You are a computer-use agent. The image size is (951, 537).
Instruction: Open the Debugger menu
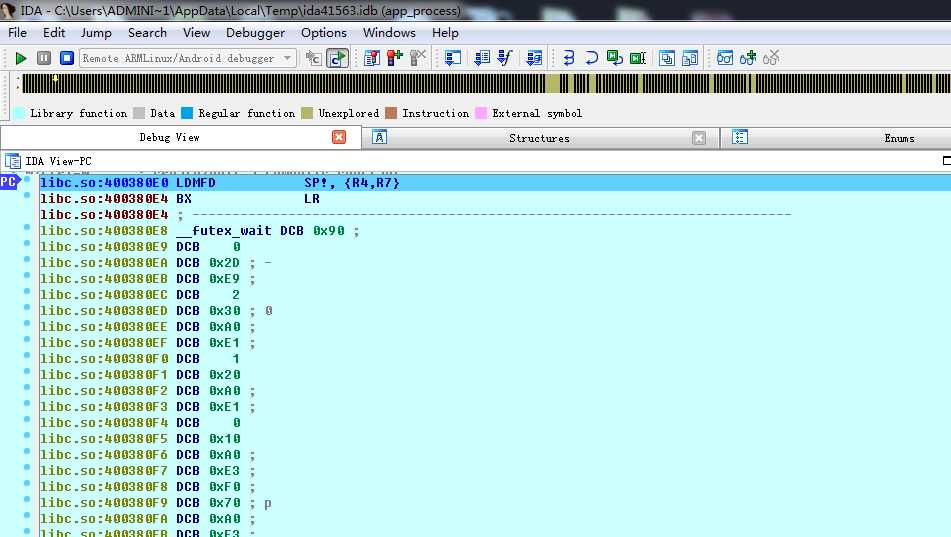[x=255, y=33]
